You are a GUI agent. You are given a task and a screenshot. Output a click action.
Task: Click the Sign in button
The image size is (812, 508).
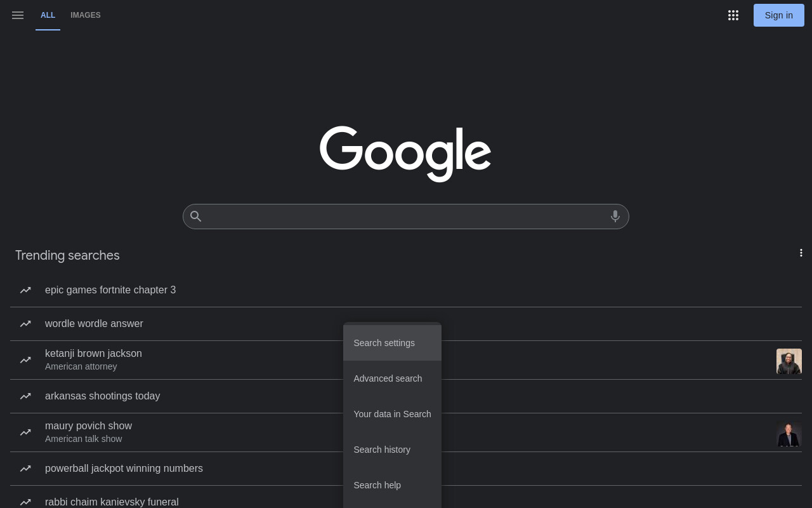pos(779,15)
